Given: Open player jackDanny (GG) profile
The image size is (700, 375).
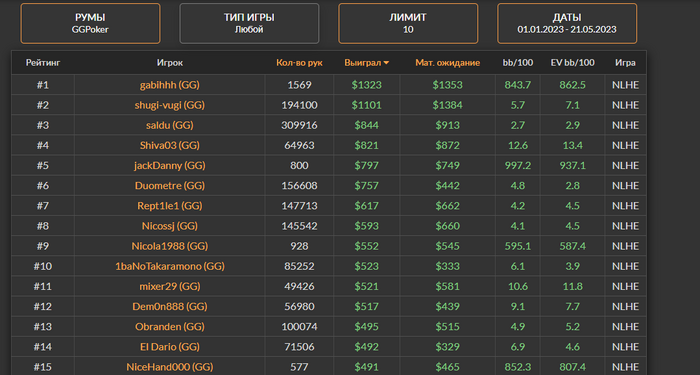Looking at the screenshot, I should tap(170, 165).
